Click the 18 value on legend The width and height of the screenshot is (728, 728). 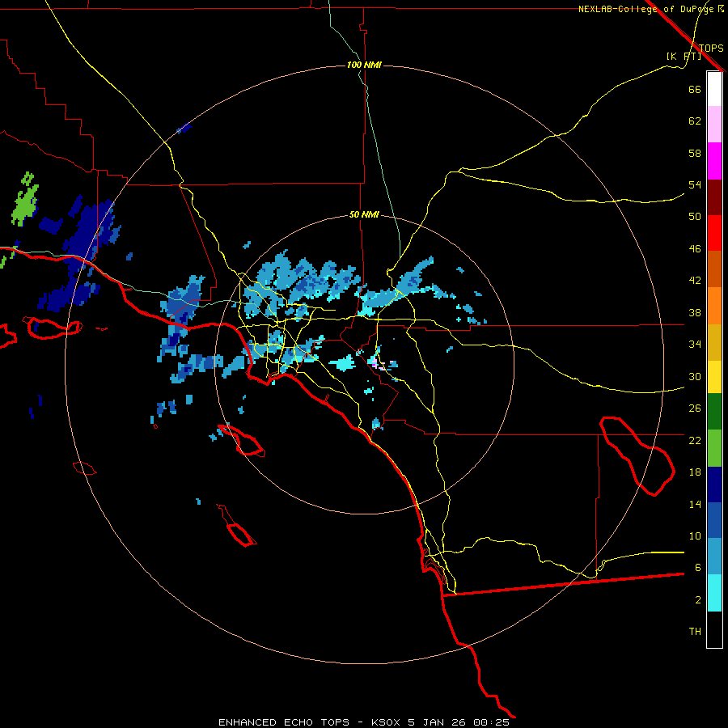pyautogui.click(x=695, y=472)
